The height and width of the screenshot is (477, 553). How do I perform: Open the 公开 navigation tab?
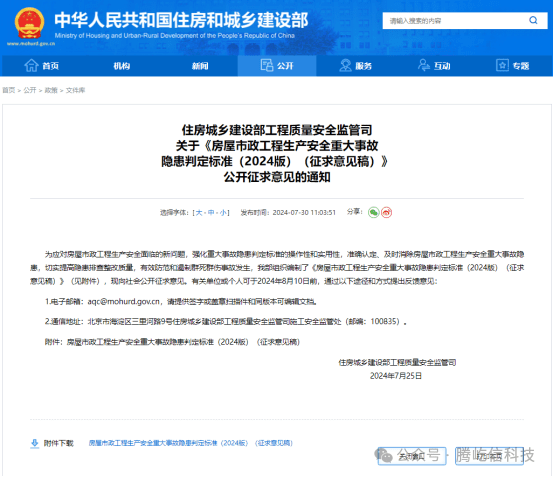tap(277, 66)
